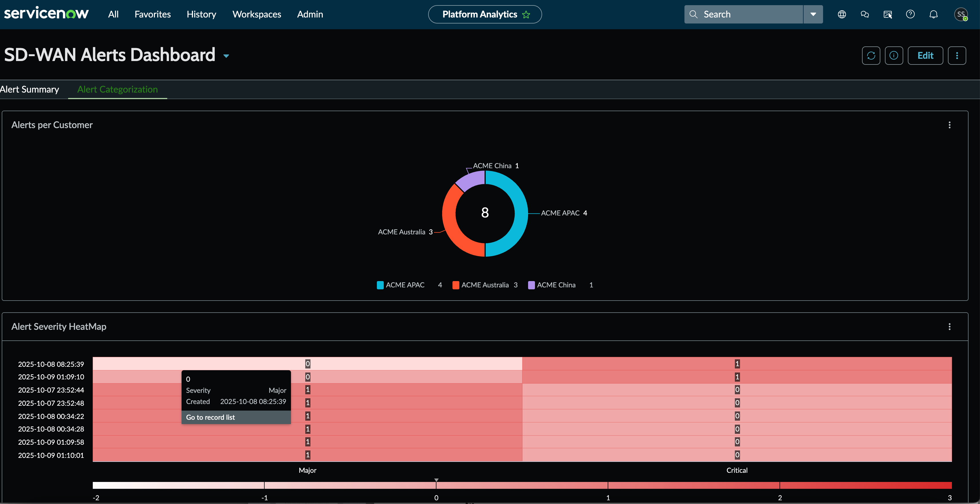Open the notifications bell icon
Screen dimensions: 980x504
[933, 14]
